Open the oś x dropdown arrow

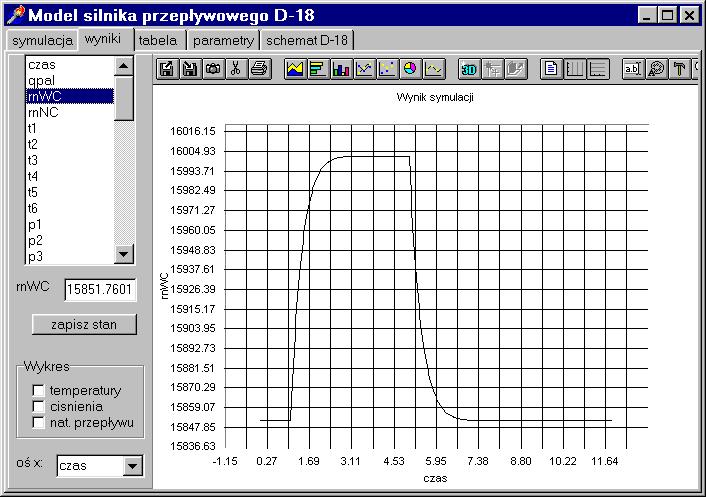(x=132, y=466)
